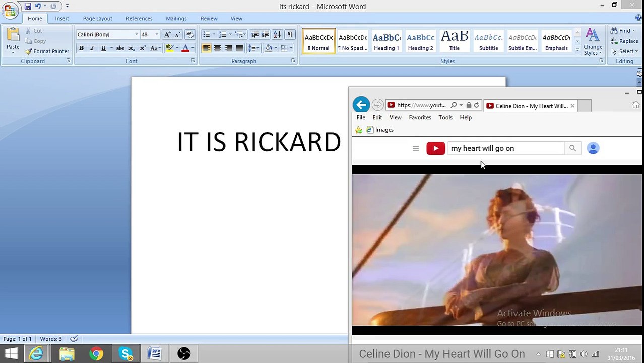Decrease paragraph indent
This screenshot has height=363, width=644.
pyautogui.click(x=255, y=34)
